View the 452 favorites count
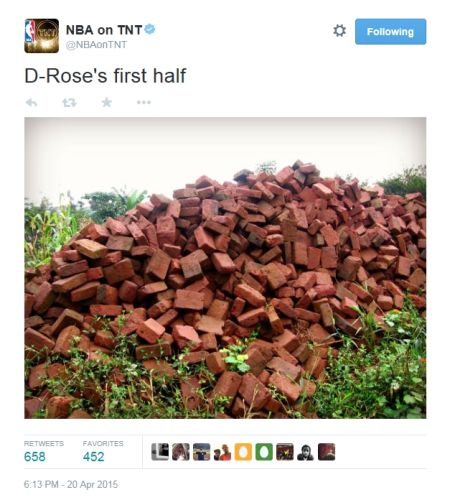The width and height of the screenshot is (450, 500). [94, 456]
